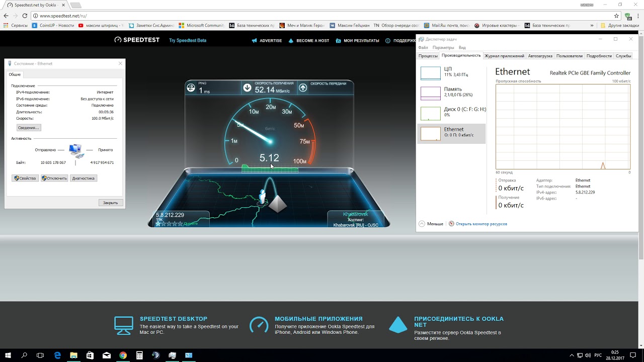Screen dimensions: 644x362
Task: Open the Параметры menu in Task Manager
Action: click(x=443, y=48)
